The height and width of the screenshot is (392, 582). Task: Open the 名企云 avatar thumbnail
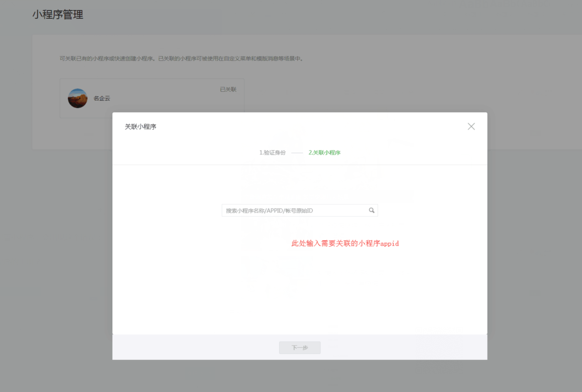(78, 98)
